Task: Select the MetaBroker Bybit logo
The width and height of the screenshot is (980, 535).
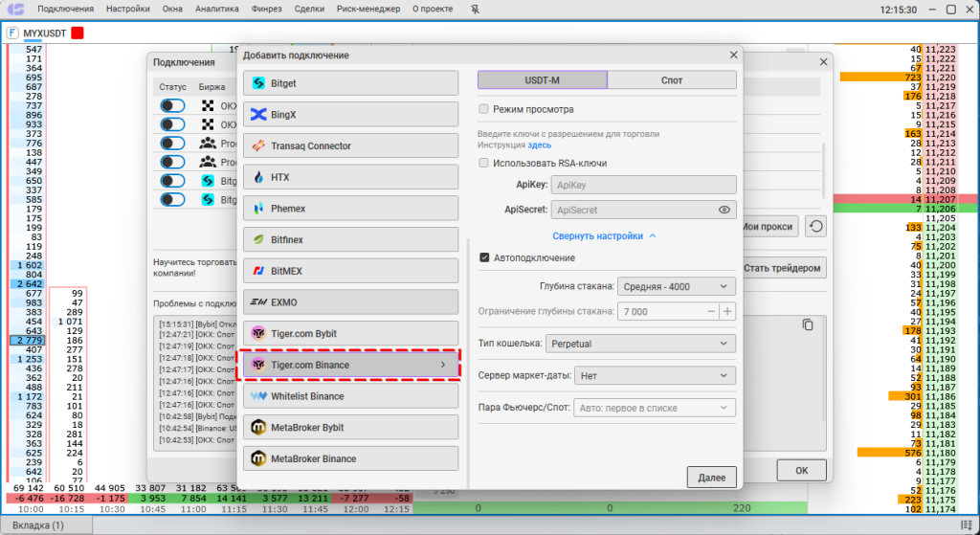Action: [258, 428]
